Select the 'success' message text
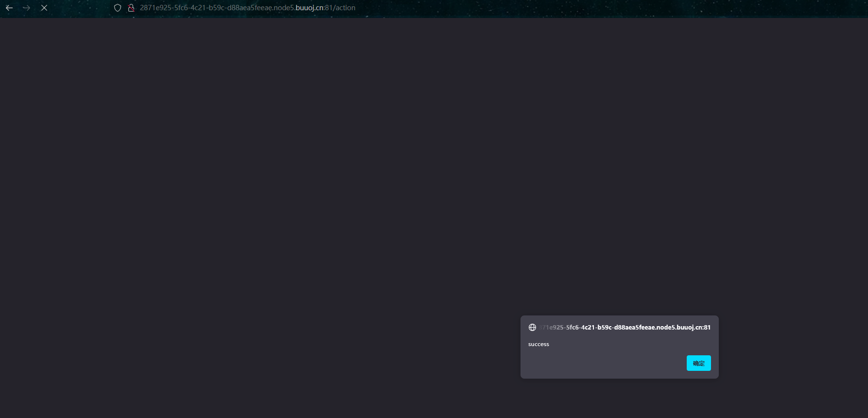868x418 pixels. pyautogui.click(x=538, y=344)
